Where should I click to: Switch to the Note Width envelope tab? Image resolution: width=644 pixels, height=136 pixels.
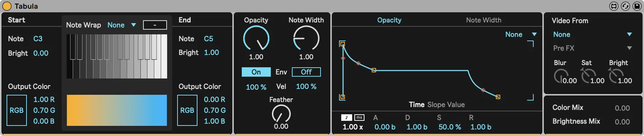click(484, 20)
